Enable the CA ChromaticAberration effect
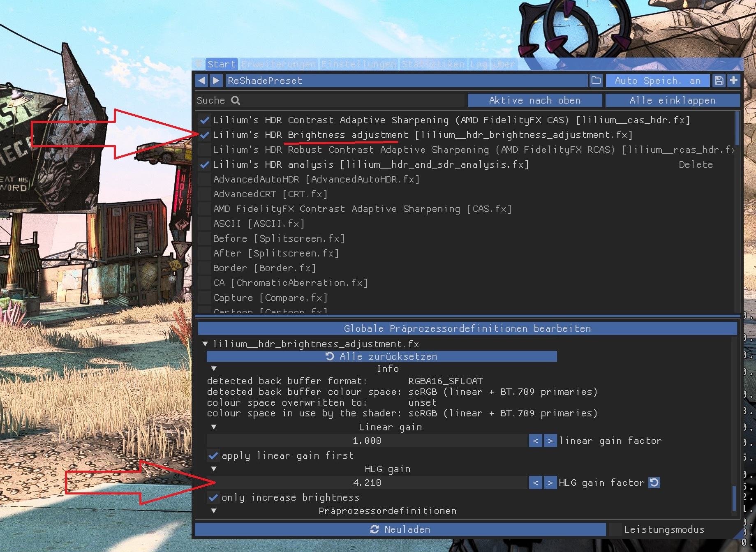 pos(204,283)
